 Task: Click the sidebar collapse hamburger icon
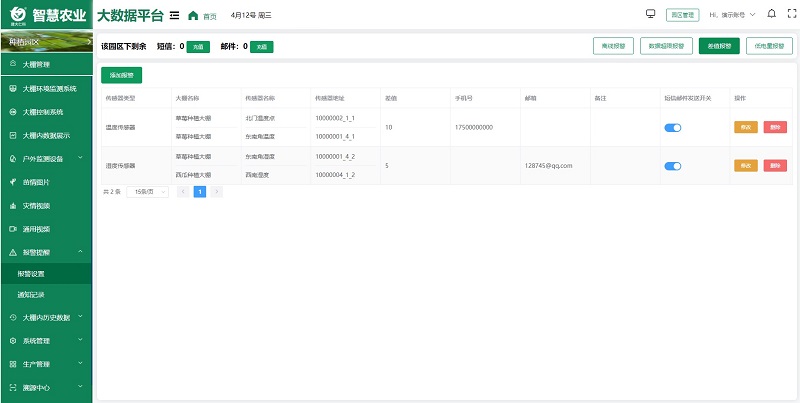pos(175,15)
